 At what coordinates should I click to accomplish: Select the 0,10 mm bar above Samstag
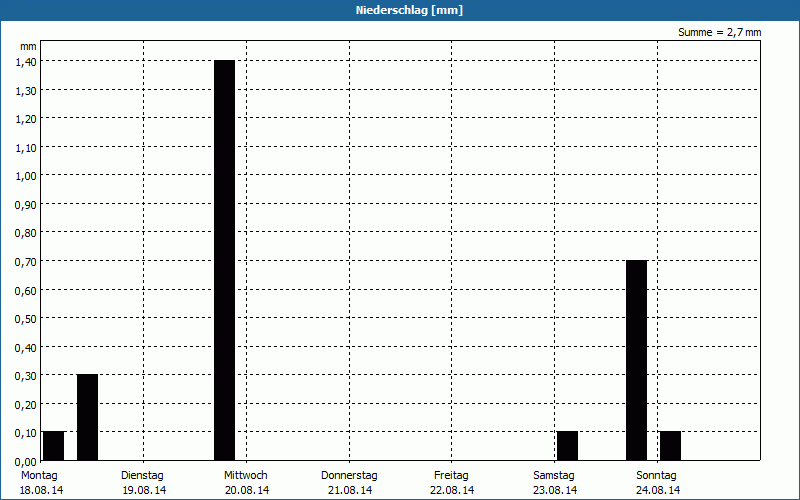pos(567,446)
